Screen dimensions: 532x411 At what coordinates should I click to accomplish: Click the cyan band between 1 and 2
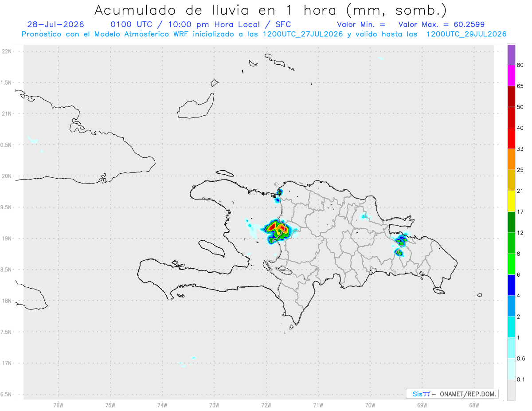[x=511, y=327]
